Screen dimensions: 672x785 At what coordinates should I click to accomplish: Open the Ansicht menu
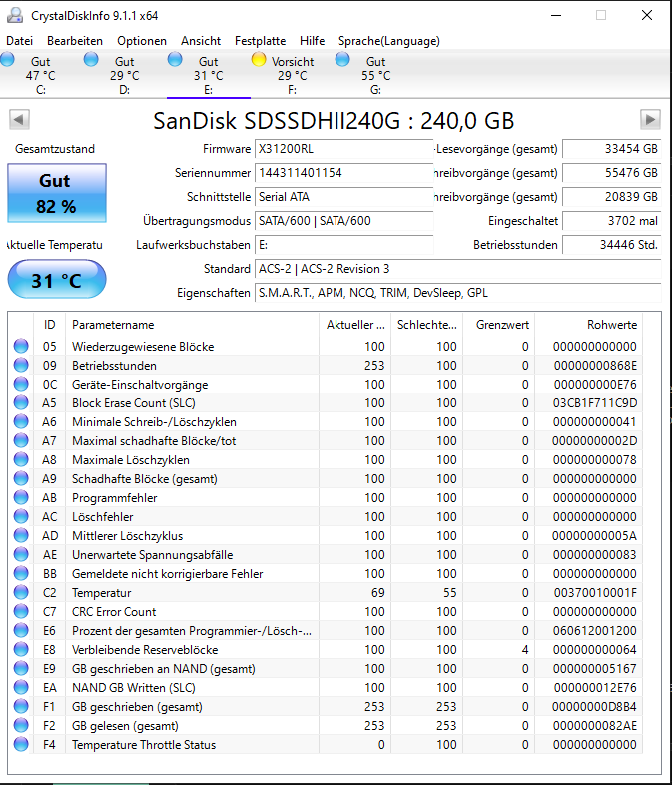click(x=201, y=41)
